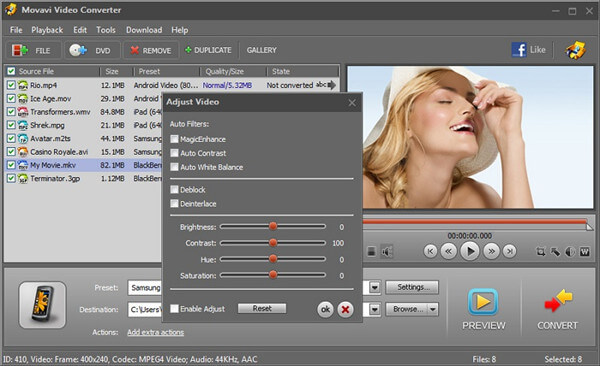Enable Auto White Balance filter
This screenshot has width=600, height=366.
coord(174,167)
